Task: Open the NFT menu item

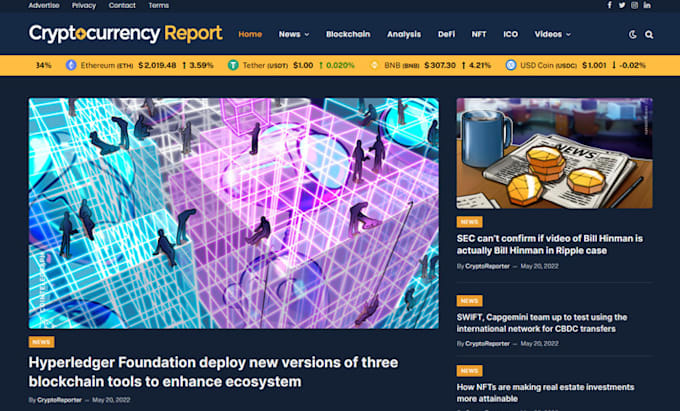Action: coord(479,34)
